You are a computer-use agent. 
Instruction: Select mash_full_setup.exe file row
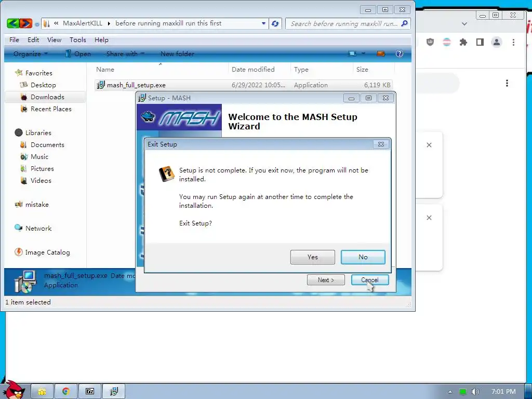244,85
